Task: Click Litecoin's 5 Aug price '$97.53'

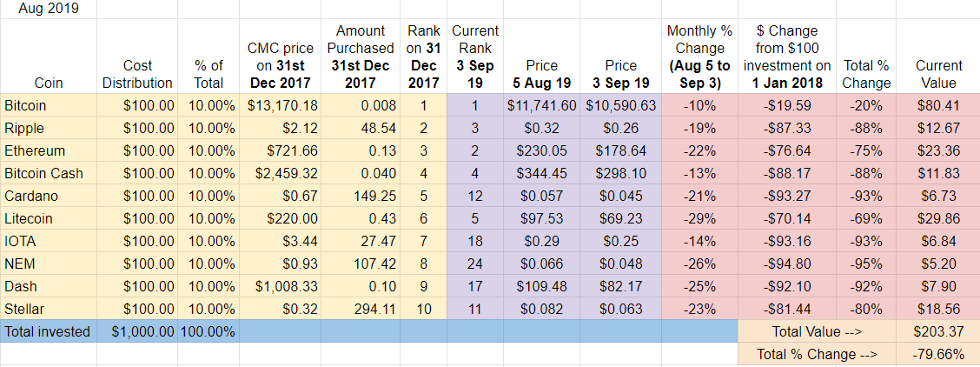Action: point(542,218)
